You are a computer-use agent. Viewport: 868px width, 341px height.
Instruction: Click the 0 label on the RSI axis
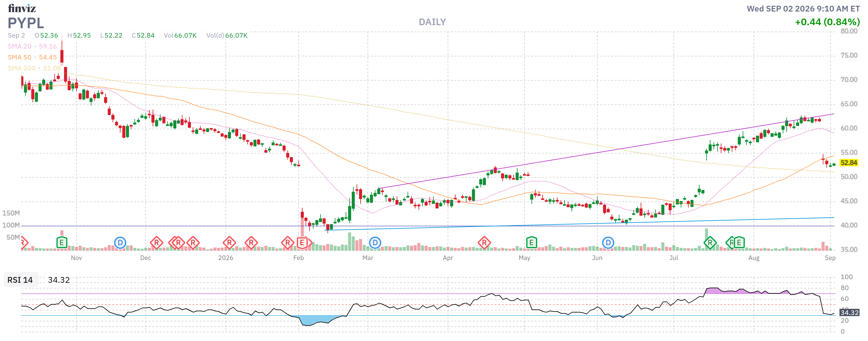(843, 331)
